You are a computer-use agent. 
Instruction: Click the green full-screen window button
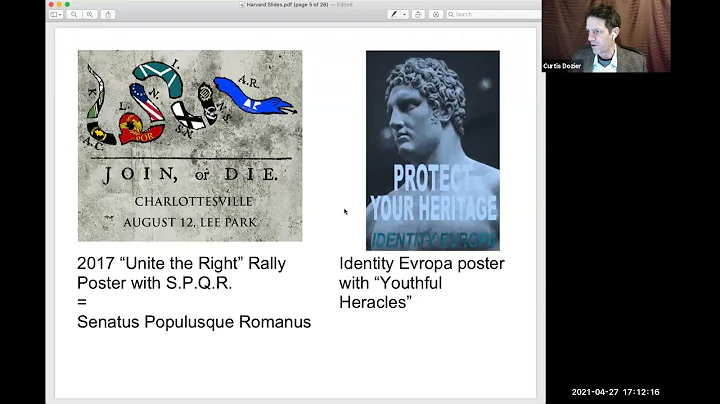point(68,5)
